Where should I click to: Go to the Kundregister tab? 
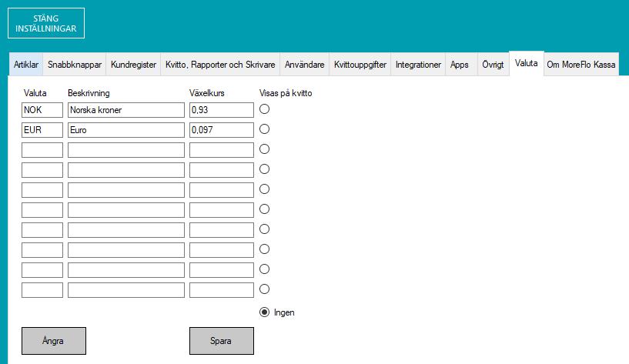pos(134,65)
